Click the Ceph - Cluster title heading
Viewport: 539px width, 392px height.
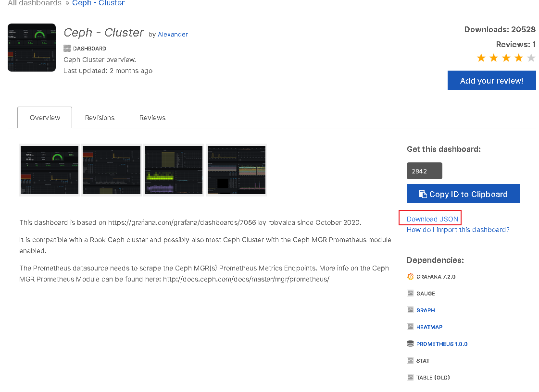[x=103, y=33]
